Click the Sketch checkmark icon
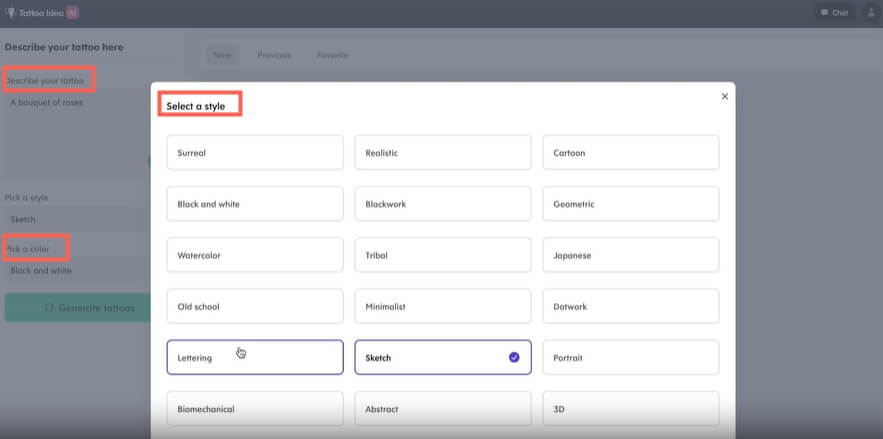Screen dimensions: 883x439 coord(514,357)
